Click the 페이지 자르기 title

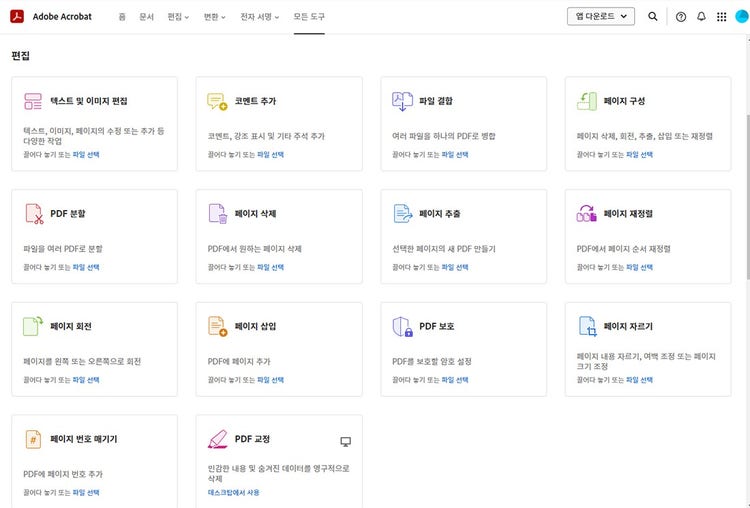628,326
